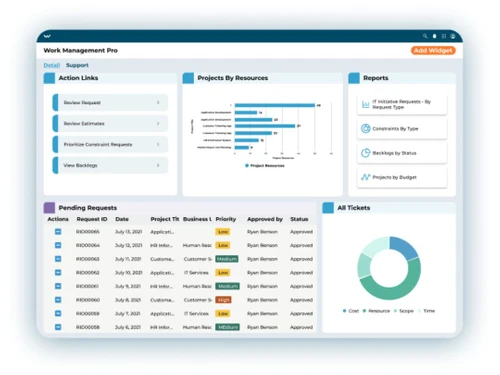Open the user profile avatar icon
The image size is (500, 375).
[453, 36]
